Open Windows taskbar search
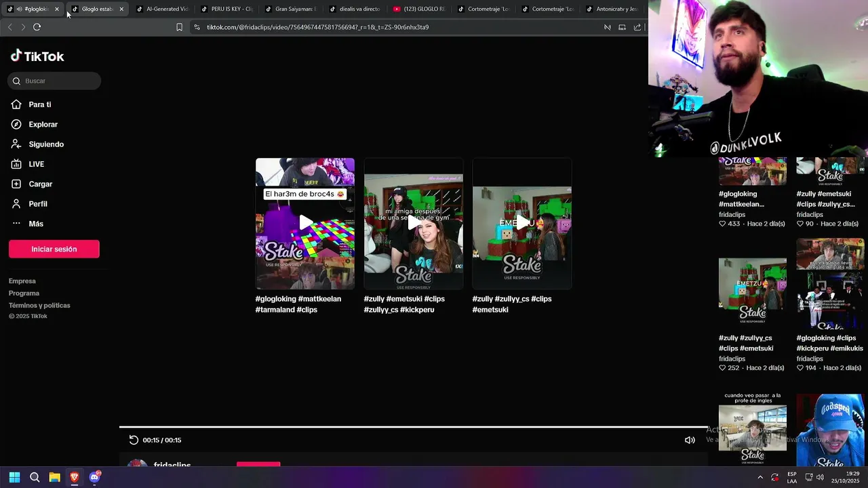868x488 pixels. pyautogui.click(x=35, y=477)
